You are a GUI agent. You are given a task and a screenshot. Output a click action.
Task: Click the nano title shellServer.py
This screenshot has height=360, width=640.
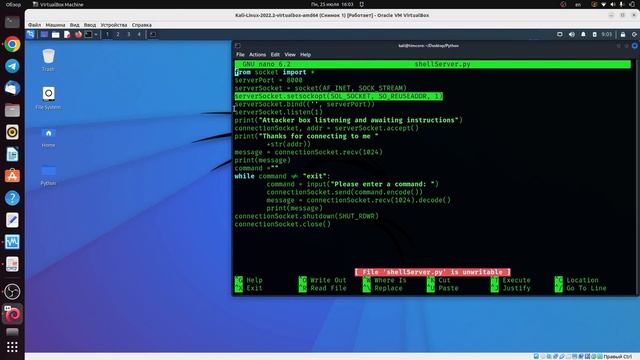coord(442,64)
